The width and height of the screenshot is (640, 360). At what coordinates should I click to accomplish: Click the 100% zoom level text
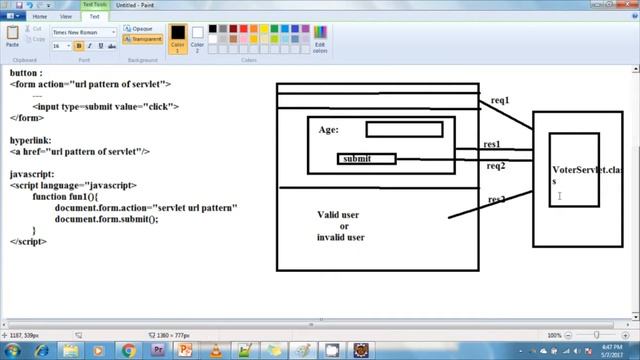[x=554, y=336]
